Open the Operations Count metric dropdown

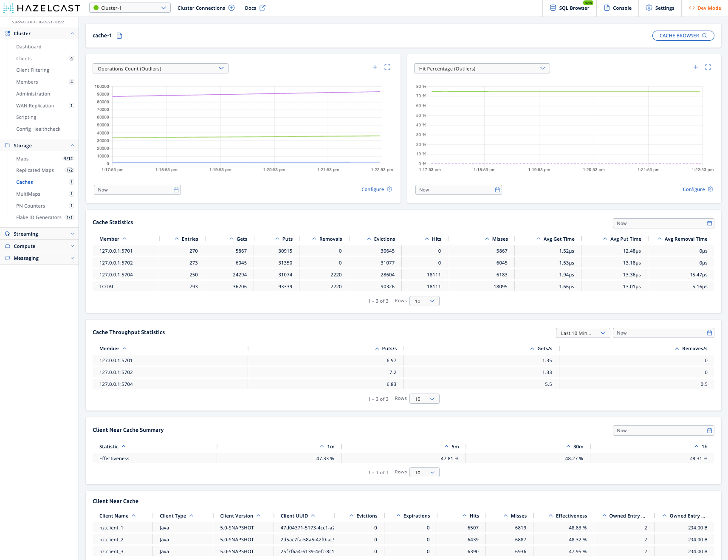click(160, 68)
